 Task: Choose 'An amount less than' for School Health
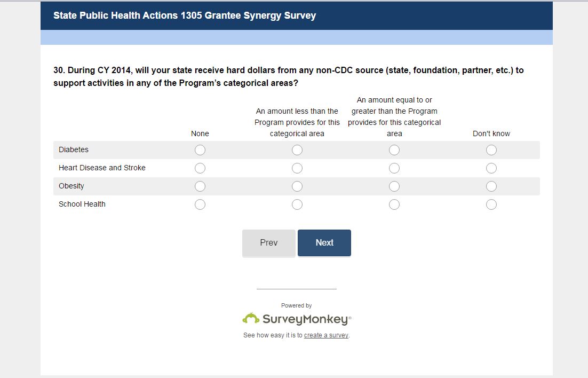297,204
